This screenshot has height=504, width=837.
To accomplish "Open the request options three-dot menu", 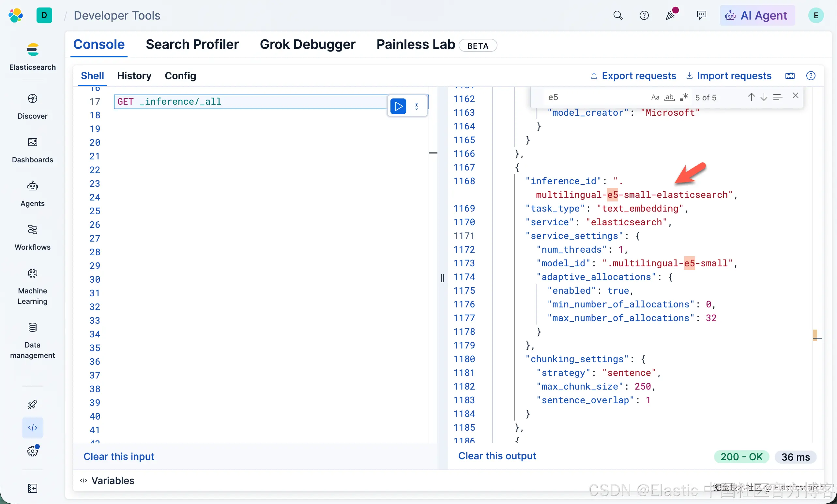I will 417,106.
